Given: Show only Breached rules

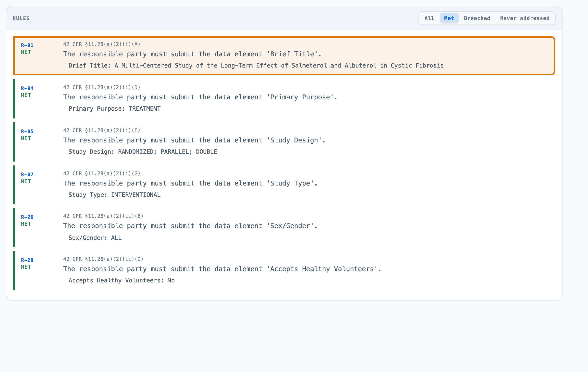Looking at the screenshot, I should click(x=477, y=18).
